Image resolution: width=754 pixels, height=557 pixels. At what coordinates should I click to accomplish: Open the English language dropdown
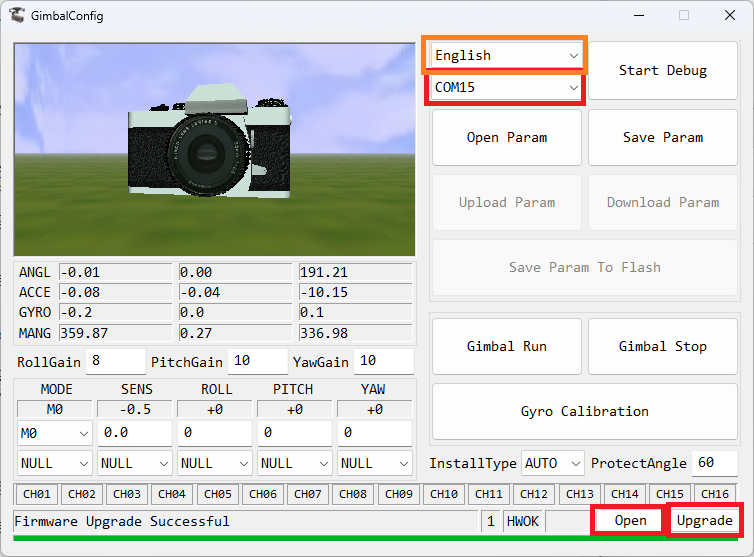tap(506, 56)
